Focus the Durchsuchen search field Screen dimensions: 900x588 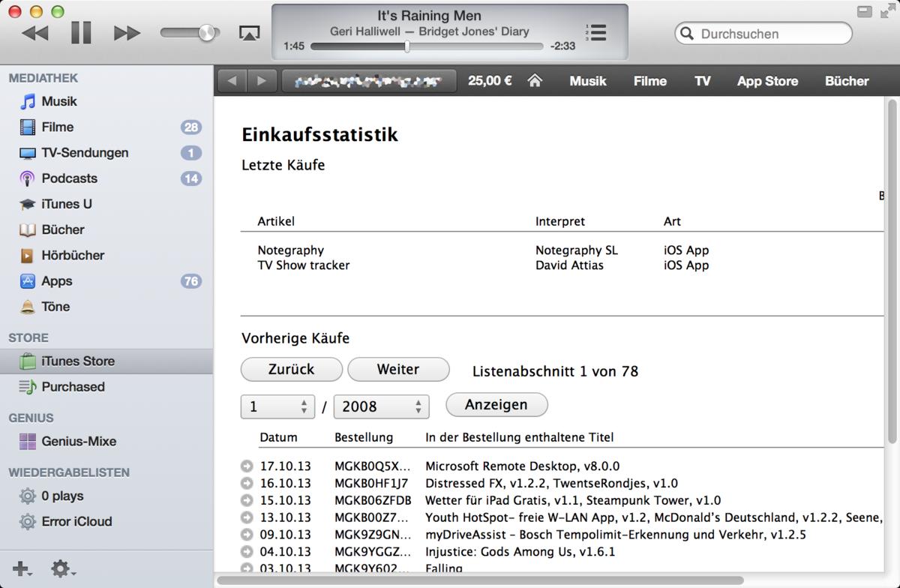click(763, 34)
